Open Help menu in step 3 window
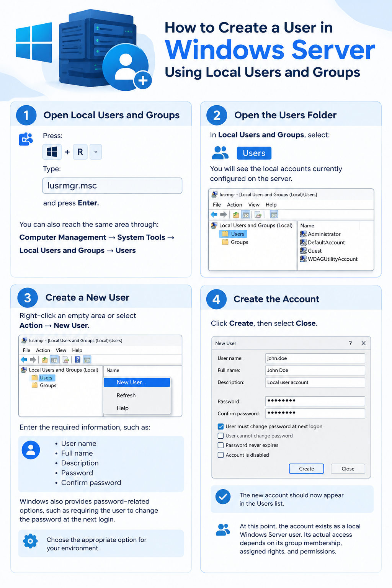The width and height of the screenshot is (392, 588). (77, 350)
